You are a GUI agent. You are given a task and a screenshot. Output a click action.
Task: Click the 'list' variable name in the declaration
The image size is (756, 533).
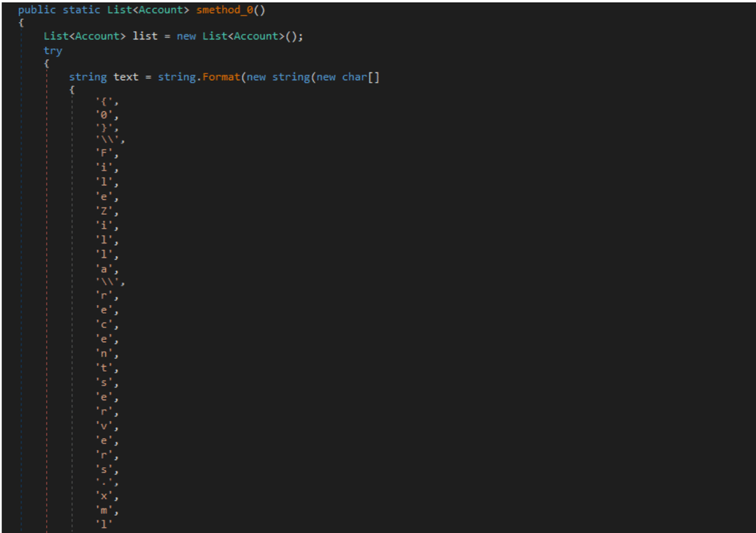coord(145,36)
